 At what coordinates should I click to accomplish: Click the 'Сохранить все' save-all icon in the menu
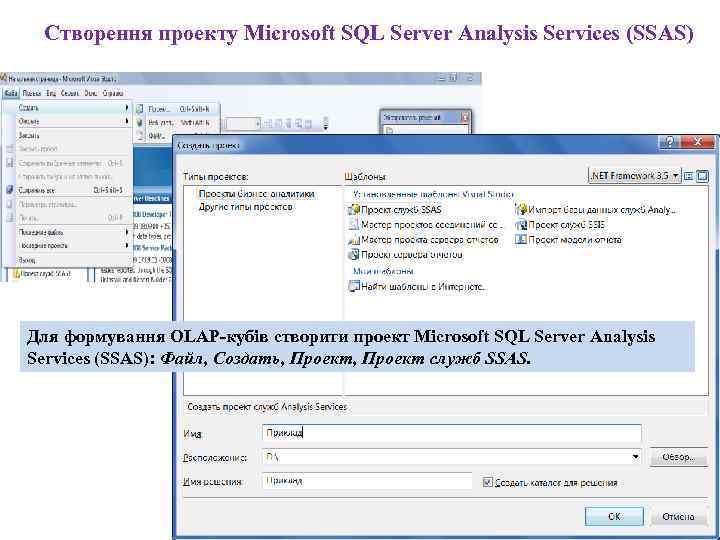tap(10, 190)
